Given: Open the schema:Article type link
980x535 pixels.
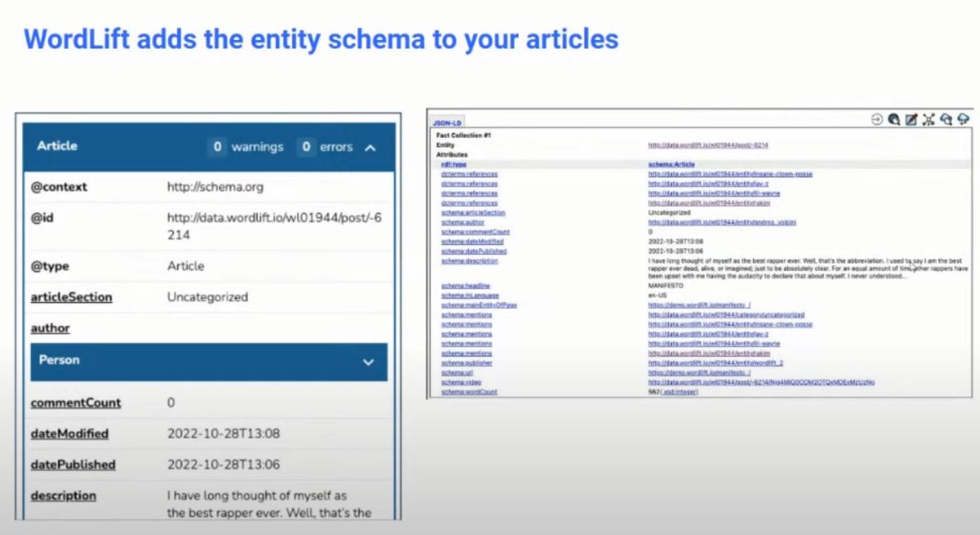Looking at the screenshot, I should pos(671,164).
